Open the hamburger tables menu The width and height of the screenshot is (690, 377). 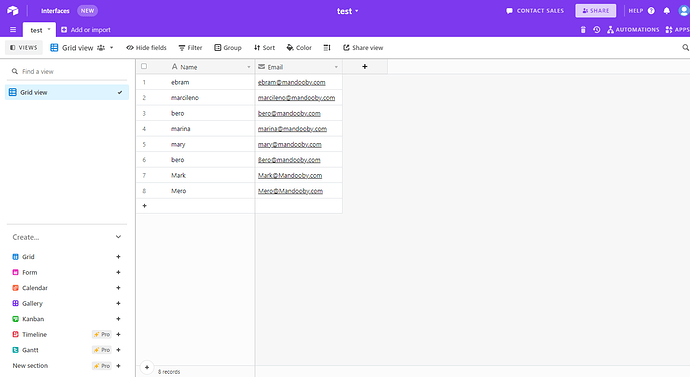13,30
